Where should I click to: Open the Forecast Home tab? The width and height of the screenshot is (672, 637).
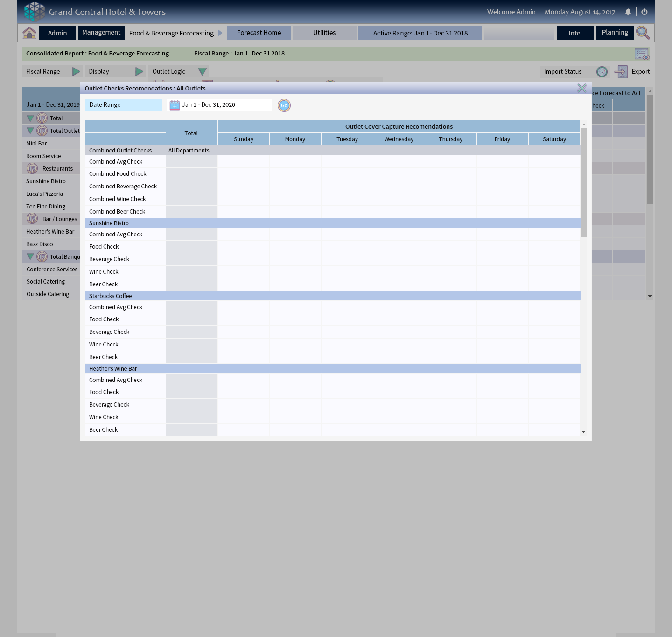tap(259, 33)
